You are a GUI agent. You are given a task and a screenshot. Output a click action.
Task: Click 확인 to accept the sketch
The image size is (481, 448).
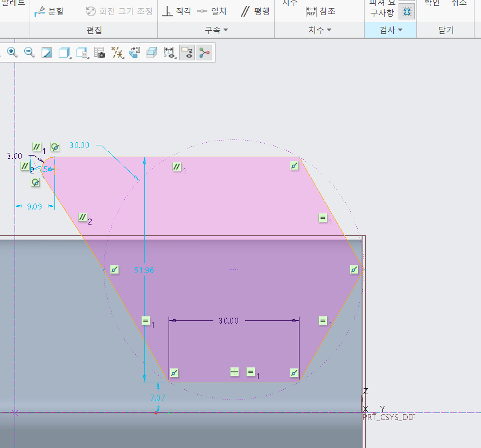pos(431,3)
